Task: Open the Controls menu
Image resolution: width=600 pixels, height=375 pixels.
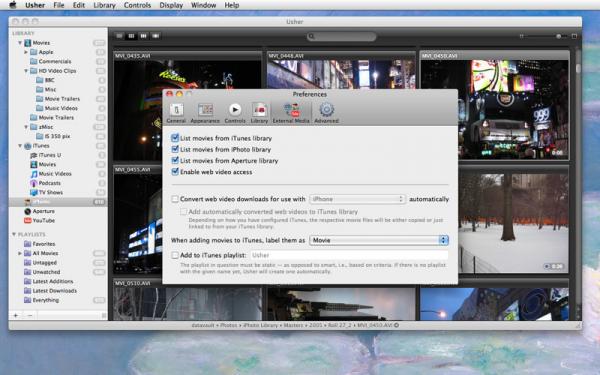Action: 137,5
